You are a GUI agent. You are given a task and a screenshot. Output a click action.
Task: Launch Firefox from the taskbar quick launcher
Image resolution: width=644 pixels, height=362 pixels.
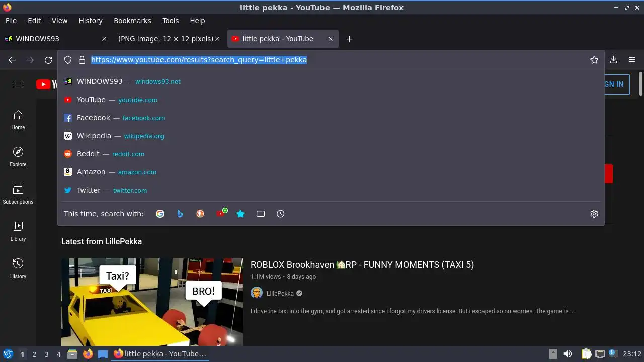pos(88,354)
